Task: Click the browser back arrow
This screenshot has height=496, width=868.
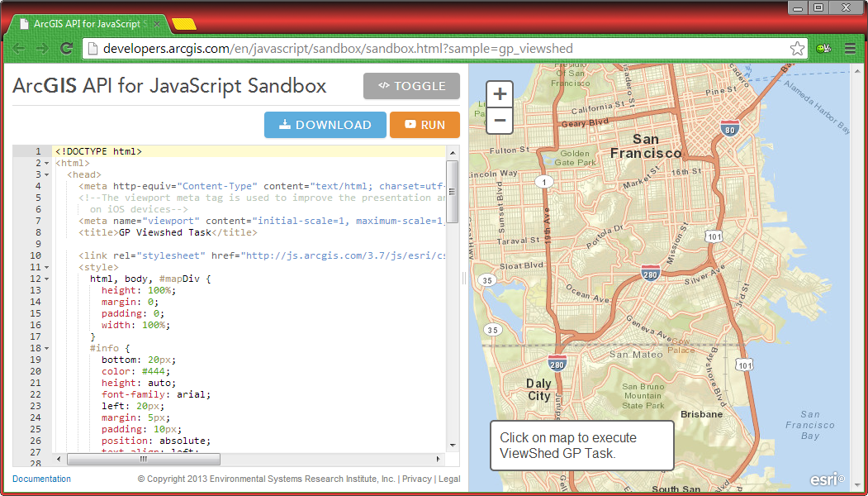Action: coord(19,49)
